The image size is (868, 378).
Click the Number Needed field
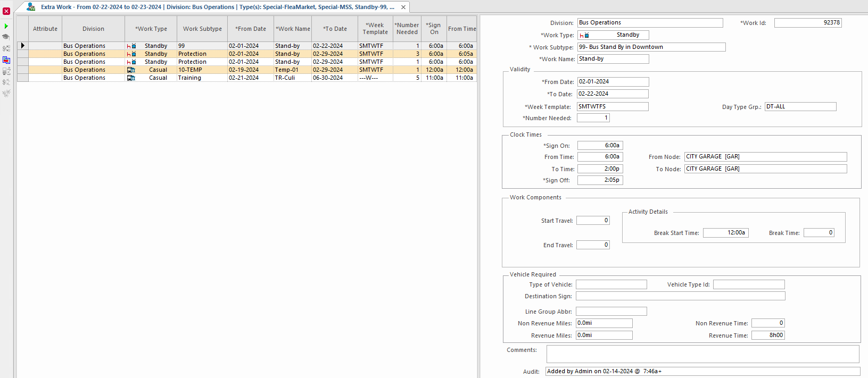point(593,118)
